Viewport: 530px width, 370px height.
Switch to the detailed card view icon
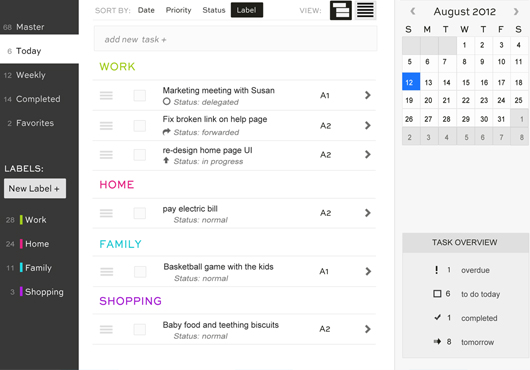[x=341, y=10]
